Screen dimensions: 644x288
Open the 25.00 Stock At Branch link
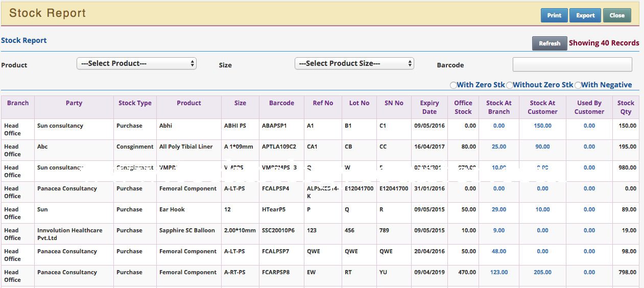coord(499,147)
